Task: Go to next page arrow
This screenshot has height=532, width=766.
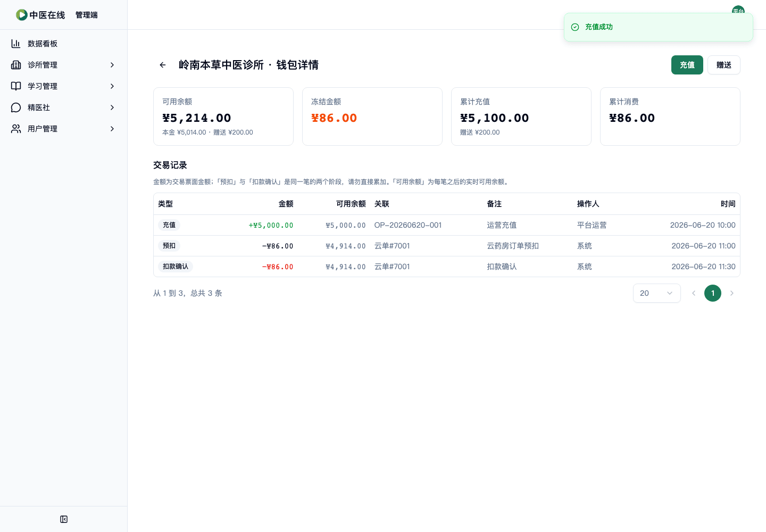Action: [732, 293]
